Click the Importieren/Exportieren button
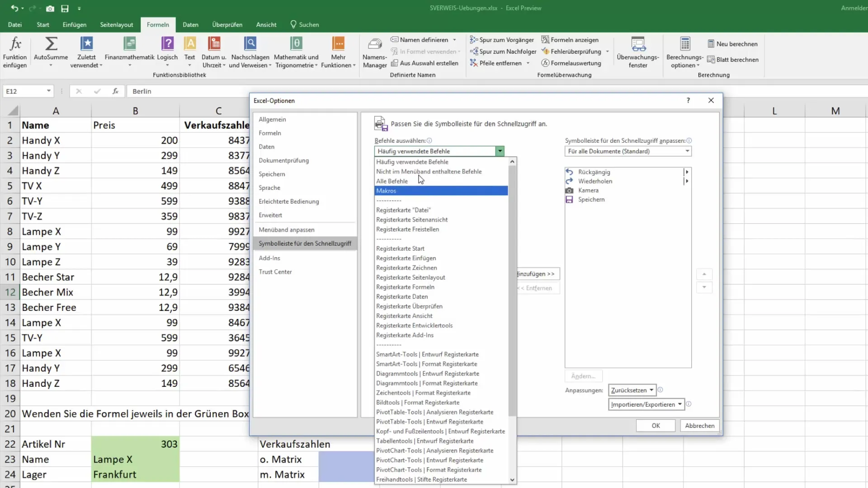This screenshot has width=868, height=488. coord(646,404)
